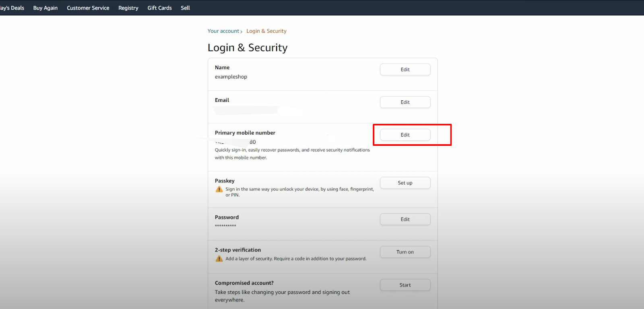Click the 'Take steps like changing your password' text
Screen dimensions: 644x309
pyautogui.click(x=282, y=296)
